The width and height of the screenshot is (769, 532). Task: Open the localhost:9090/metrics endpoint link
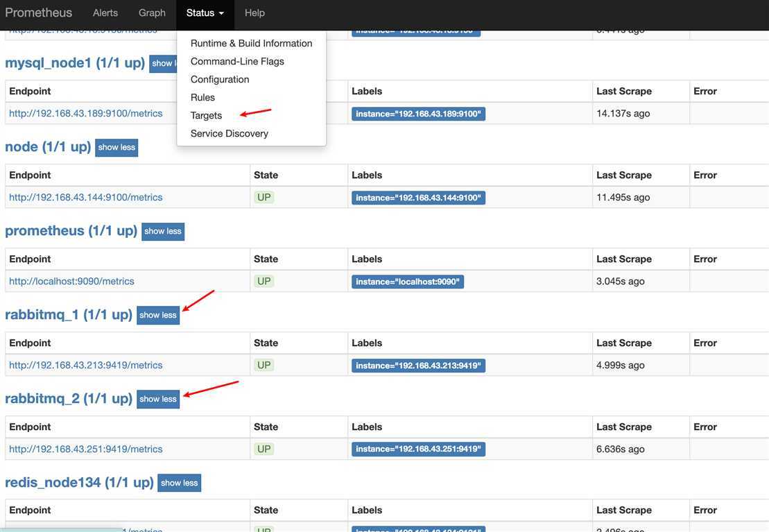tap(71, 281)
